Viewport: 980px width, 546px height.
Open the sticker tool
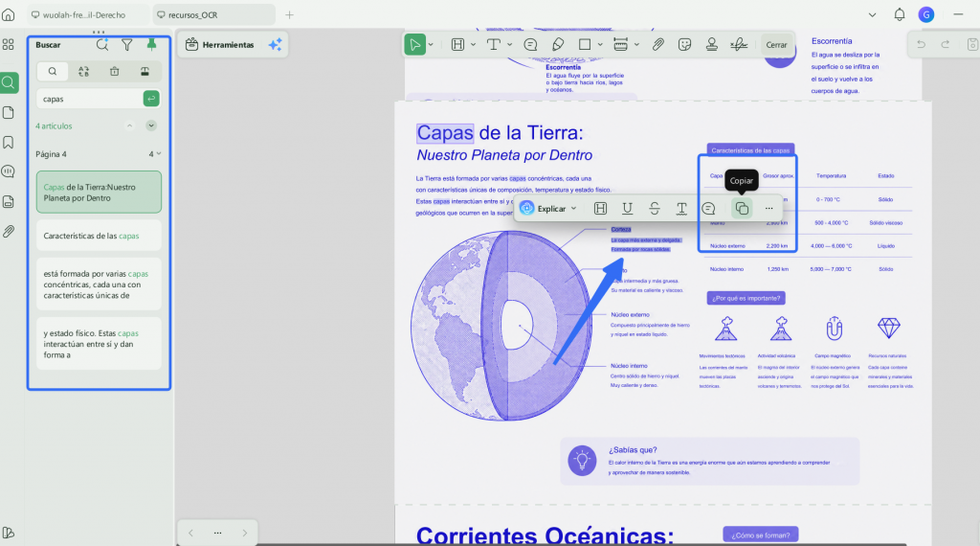(685, 44)
